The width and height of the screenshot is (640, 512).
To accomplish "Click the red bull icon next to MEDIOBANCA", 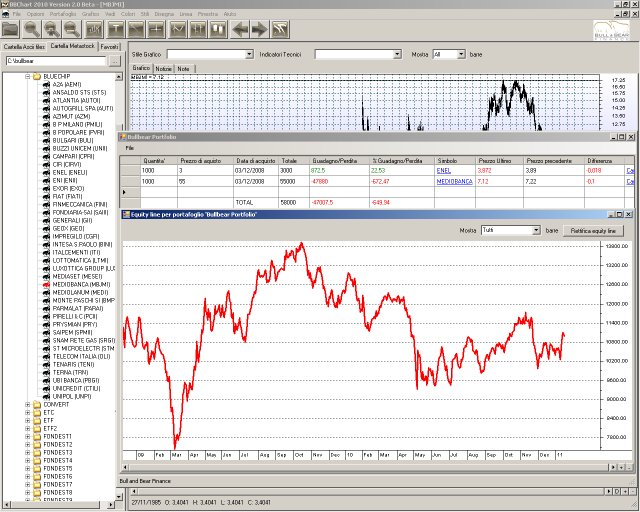I will coord(46,285).
